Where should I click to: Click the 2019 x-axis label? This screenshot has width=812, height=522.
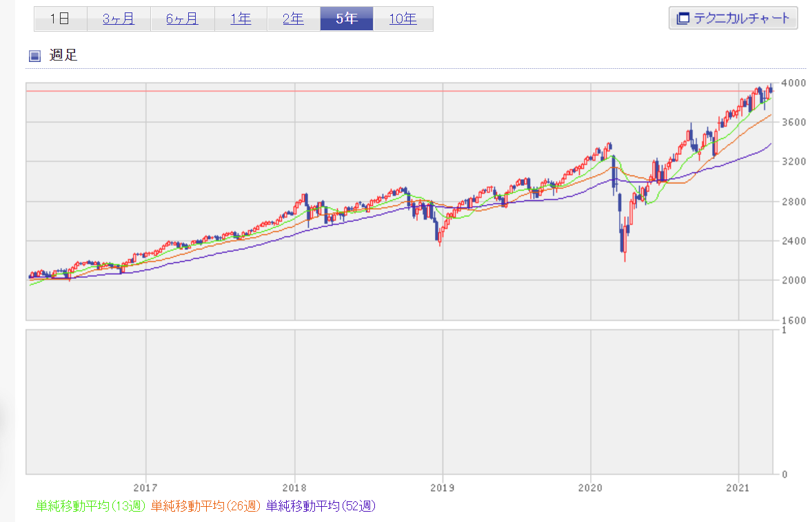click(443, 488)
